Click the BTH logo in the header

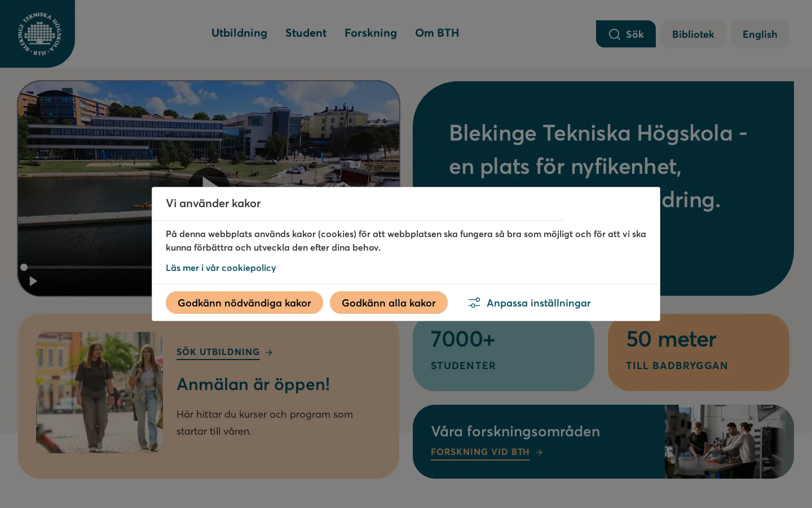[x=39, y=33]
